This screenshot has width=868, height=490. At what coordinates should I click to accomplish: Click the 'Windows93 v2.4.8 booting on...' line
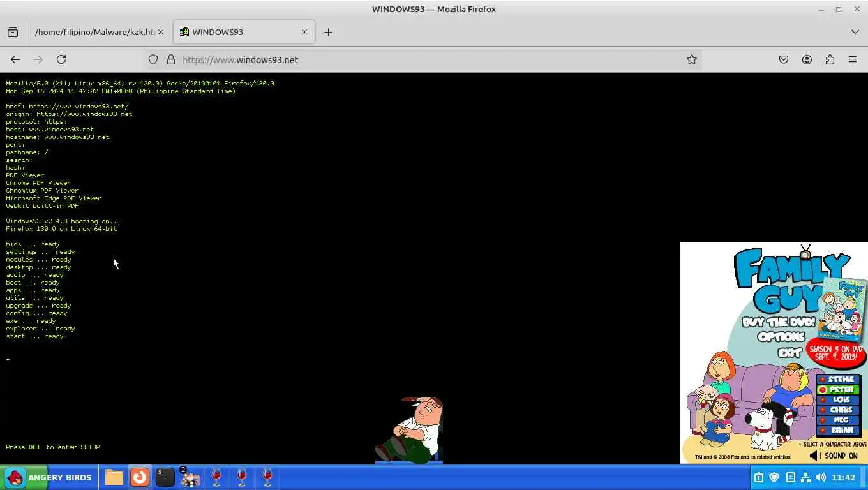63,221
